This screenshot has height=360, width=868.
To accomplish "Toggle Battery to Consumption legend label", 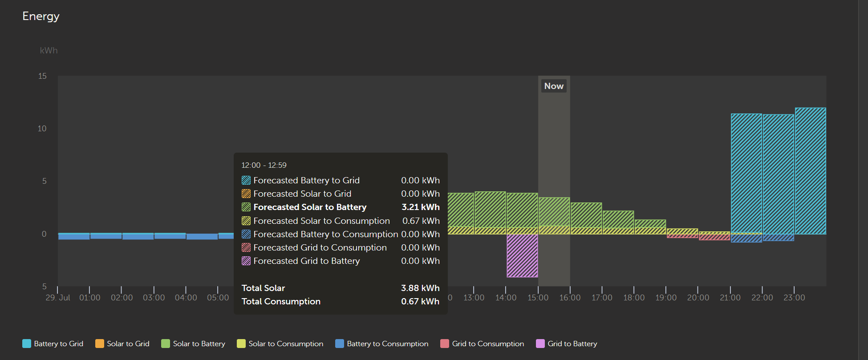I will point(387,344).
